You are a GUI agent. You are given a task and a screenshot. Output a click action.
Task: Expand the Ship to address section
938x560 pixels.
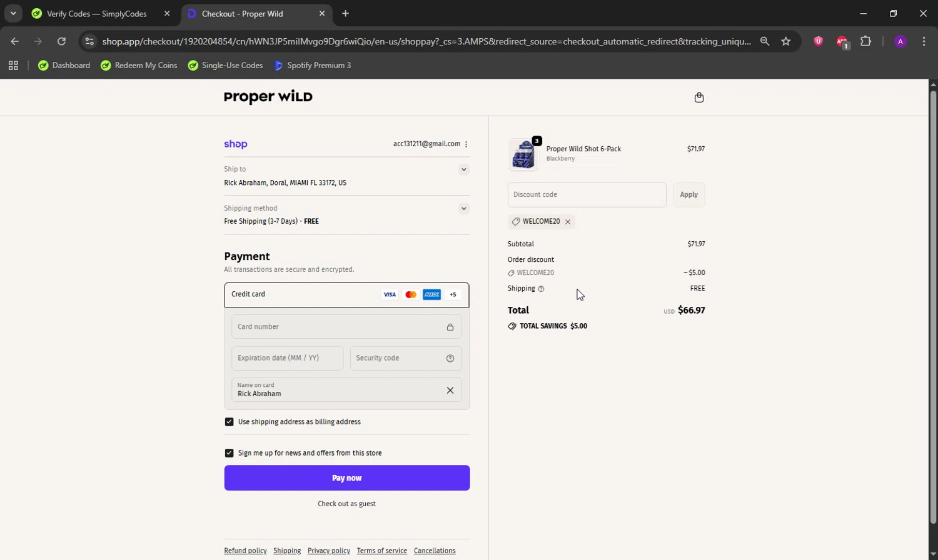tap(463, 169)
